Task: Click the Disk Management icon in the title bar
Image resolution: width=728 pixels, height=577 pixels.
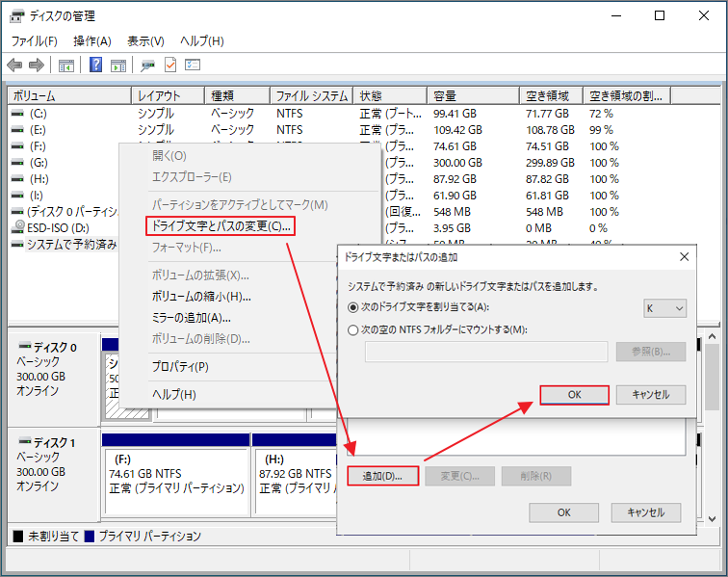Action: point(16,16)
